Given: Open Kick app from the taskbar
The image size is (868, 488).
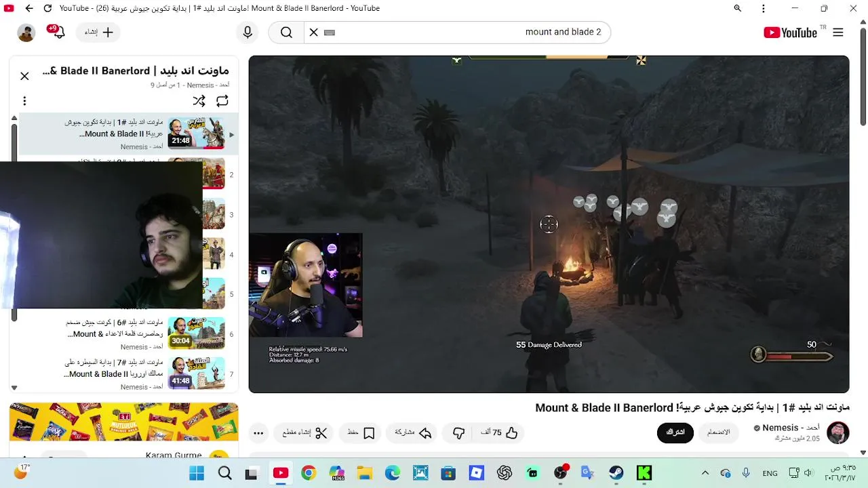Looking at the screenshot, I should (x=644, y=473).
